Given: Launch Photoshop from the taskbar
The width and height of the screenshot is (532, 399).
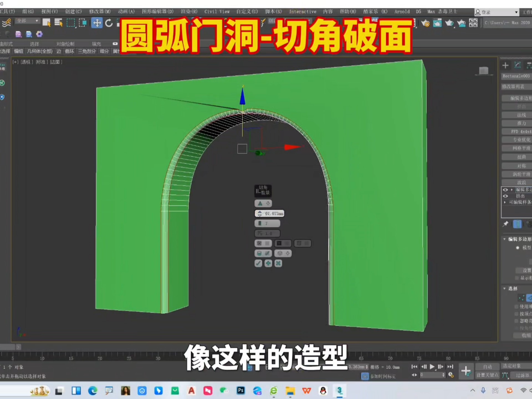Looking at the screenshot, I should 240,391.
